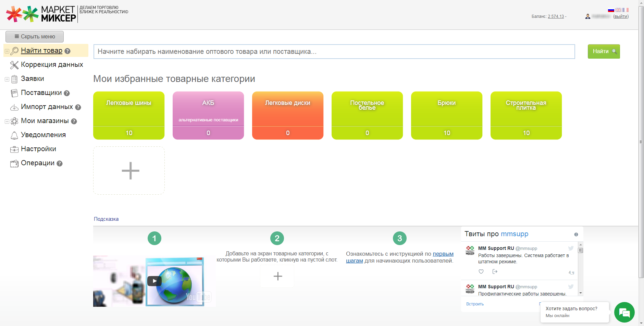Click the Встроить link under tweets
The image size is (644, 326).
pos(475,304)
